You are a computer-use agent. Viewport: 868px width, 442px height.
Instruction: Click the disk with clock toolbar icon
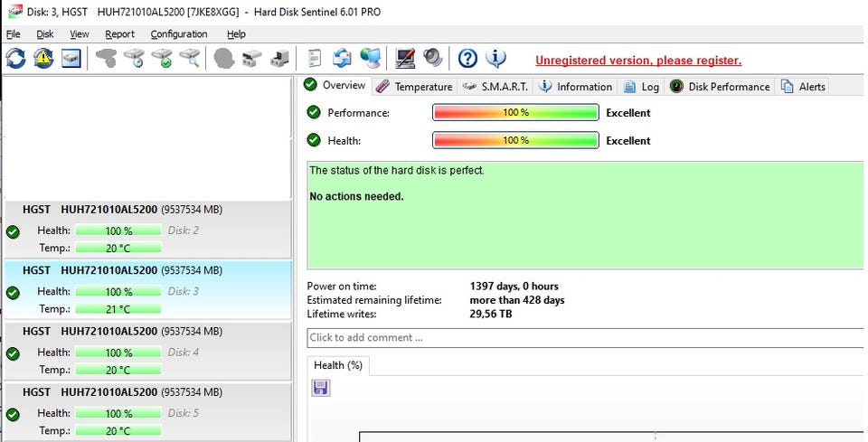[134, 58]
